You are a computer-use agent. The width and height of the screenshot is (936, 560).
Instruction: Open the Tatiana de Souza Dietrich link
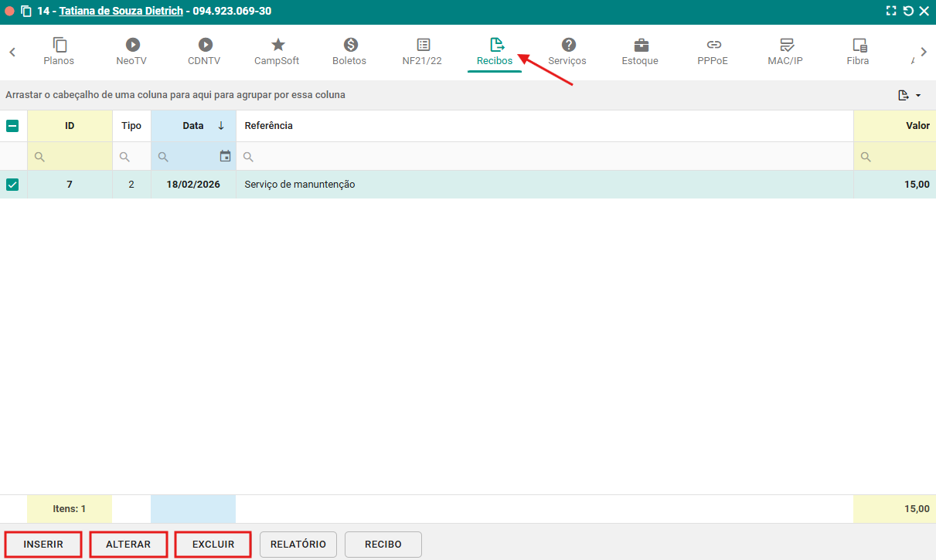pos(121,12)
